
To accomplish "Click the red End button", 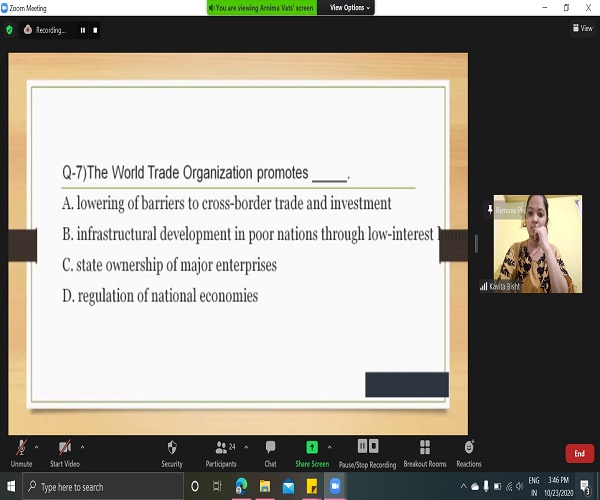I will [579, 453].
